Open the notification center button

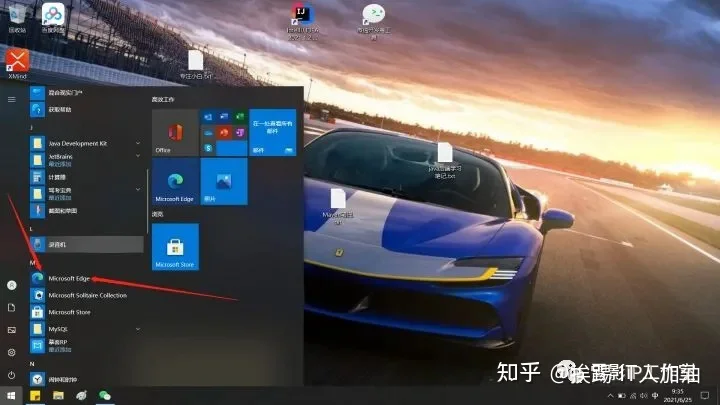pos(705,395)
